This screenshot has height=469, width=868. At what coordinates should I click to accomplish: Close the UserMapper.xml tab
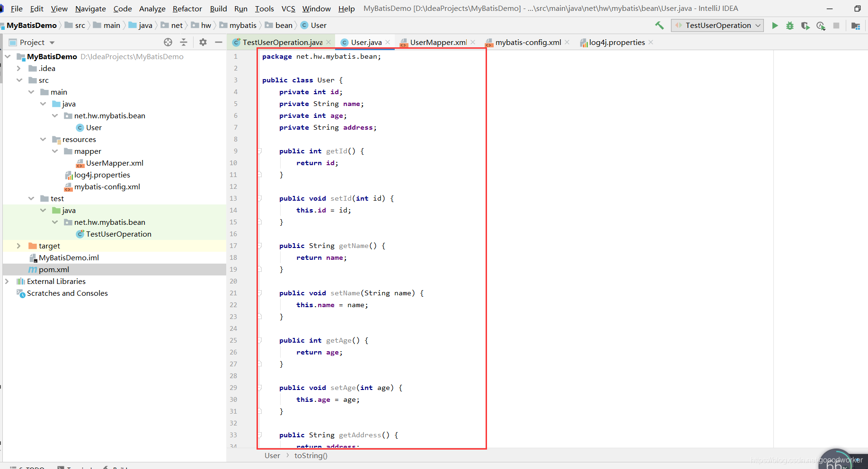coord(473,42)
